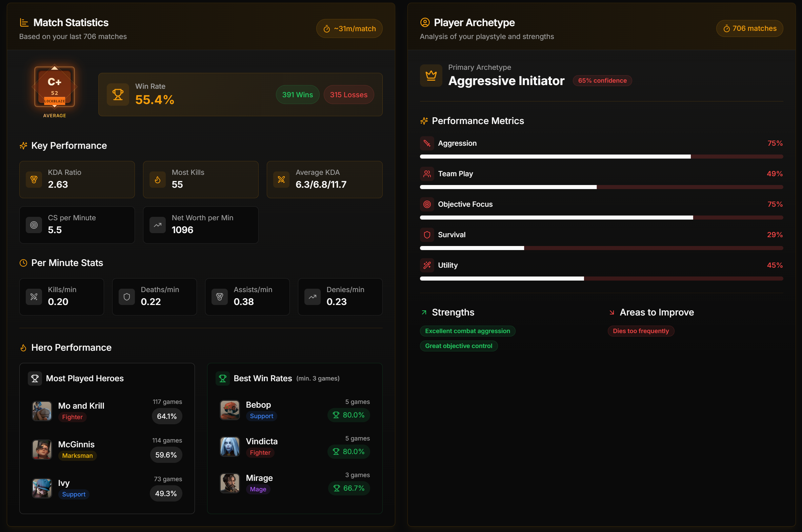Click the Aggression progress bar
The height and width of the screenshot is (532, 802).
(601, 157)
